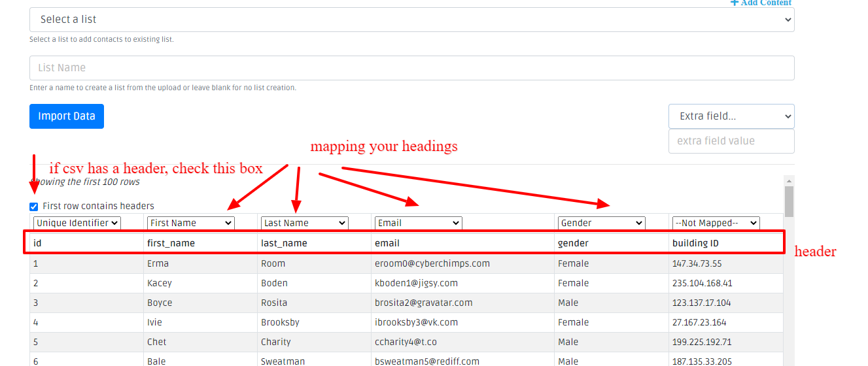
Task: Change the Email column mapping dropdown
Action: click(x=419, y=223)
